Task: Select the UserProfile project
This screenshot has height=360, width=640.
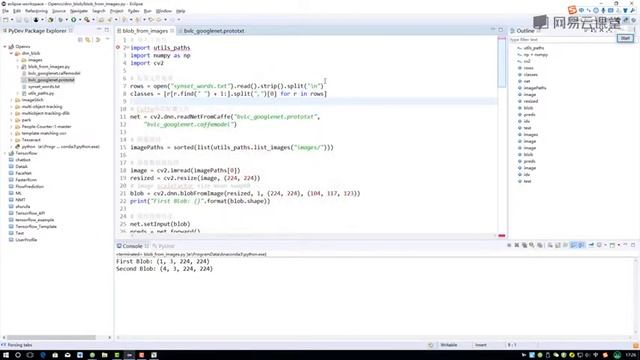Action: (26, 240)
